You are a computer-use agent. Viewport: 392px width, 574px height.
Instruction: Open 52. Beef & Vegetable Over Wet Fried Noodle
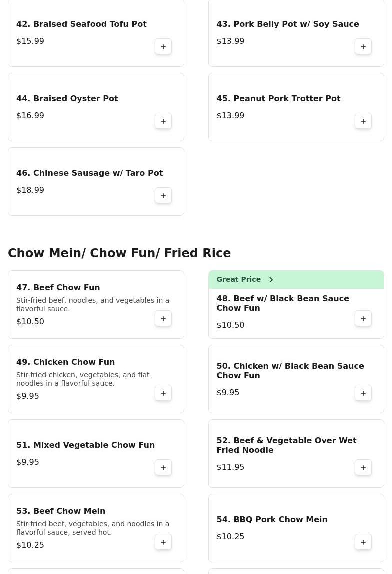(x=286, y=445)
